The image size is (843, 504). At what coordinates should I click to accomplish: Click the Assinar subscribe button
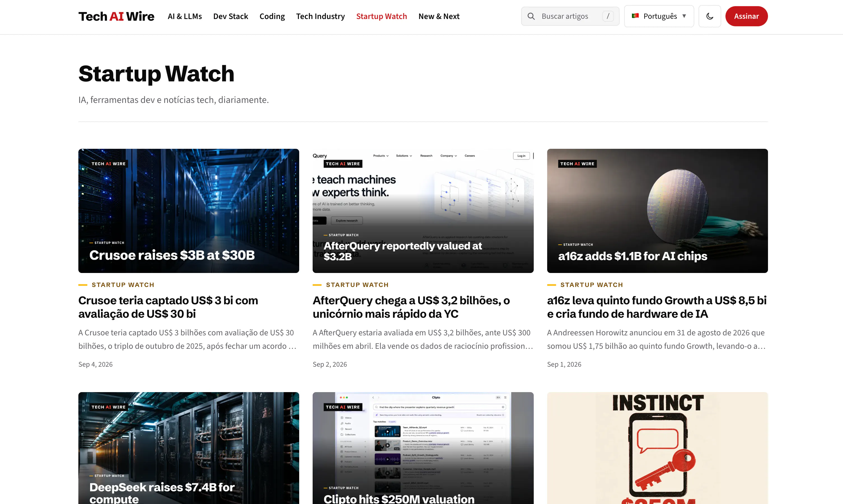pos(746,16)
